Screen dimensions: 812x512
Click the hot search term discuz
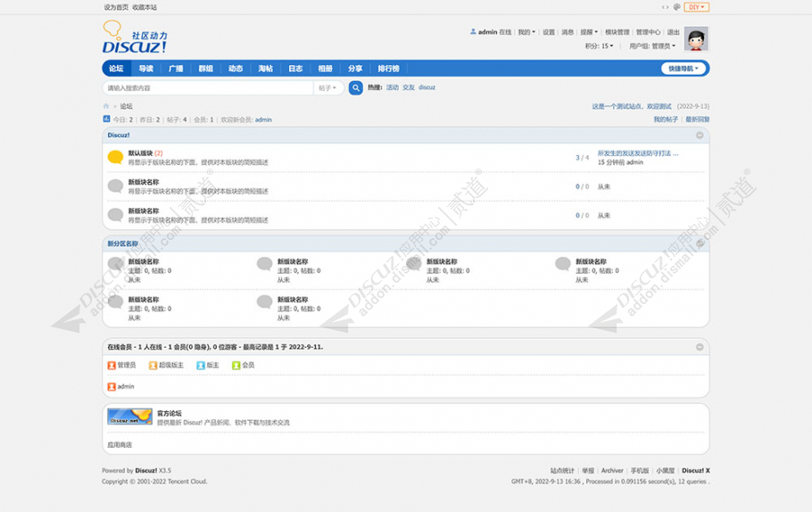coord(427,87)
